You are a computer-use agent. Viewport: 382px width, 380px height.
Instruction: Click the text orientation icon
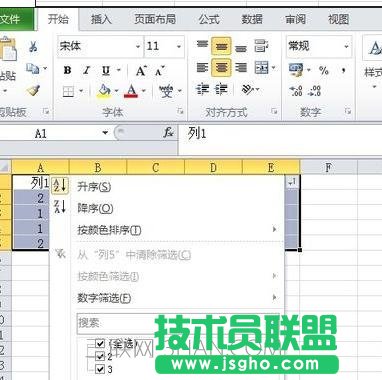coord(248,89)
